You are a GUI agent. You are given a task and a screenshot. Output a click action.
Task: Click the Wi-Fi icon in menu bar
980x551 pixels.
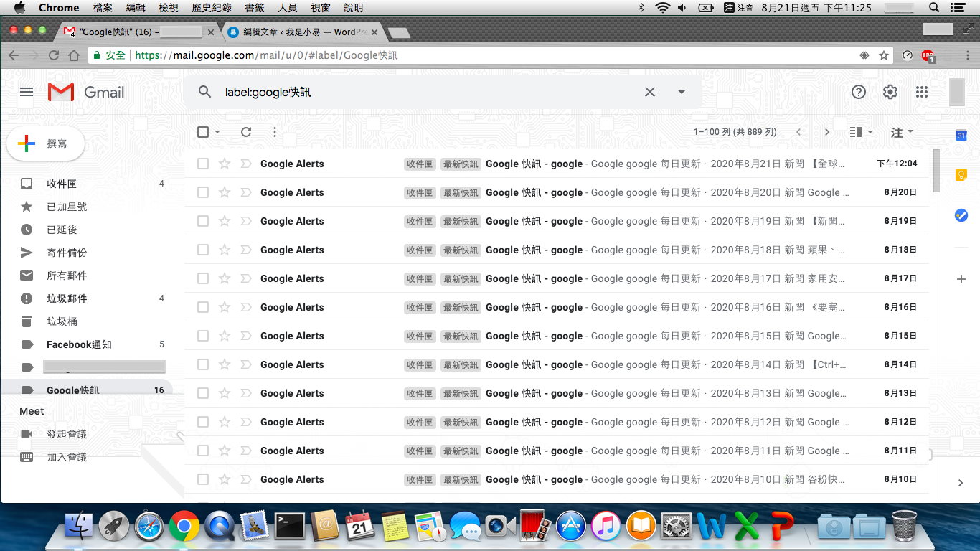[x=661, y=8]
